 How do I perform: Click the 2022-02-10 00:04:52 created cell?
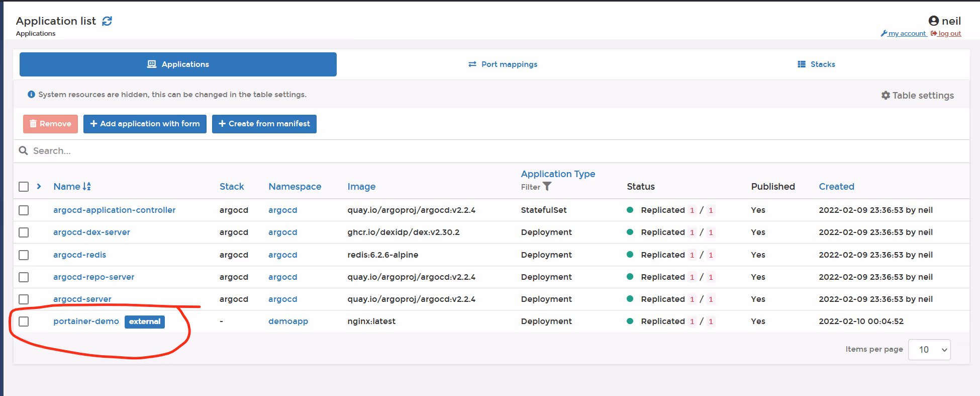[x=861, y=321]
